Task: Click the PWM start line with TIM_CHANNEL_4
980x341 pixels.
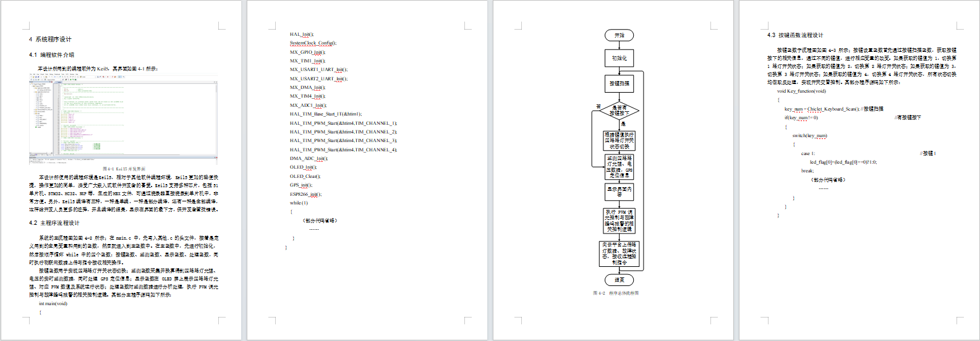Action: coord(344,149)
